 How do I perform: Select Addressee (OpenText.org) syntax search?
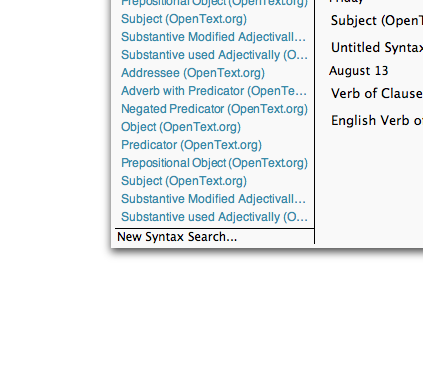click(193, 73)
